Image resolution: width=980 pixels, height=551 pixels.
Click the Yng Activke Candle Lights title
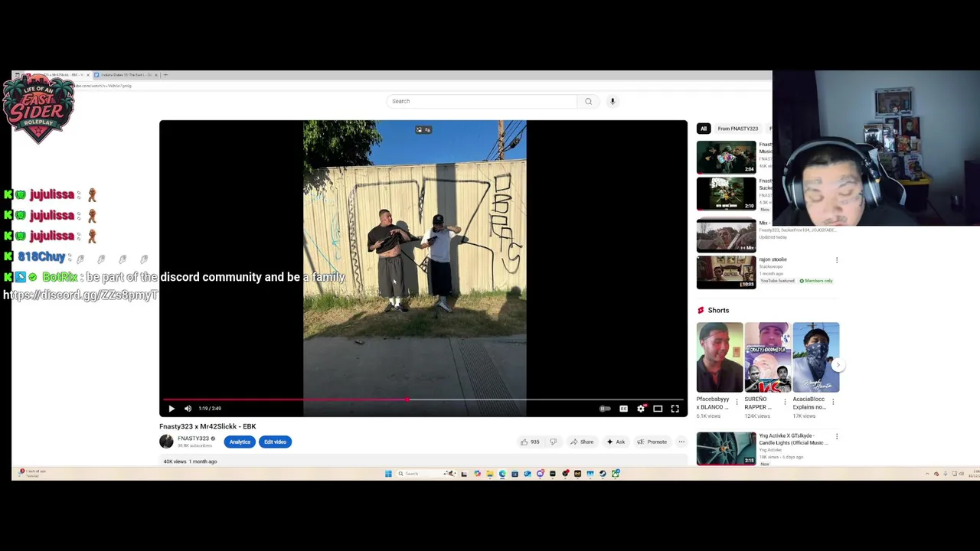(x=793, y=439)
